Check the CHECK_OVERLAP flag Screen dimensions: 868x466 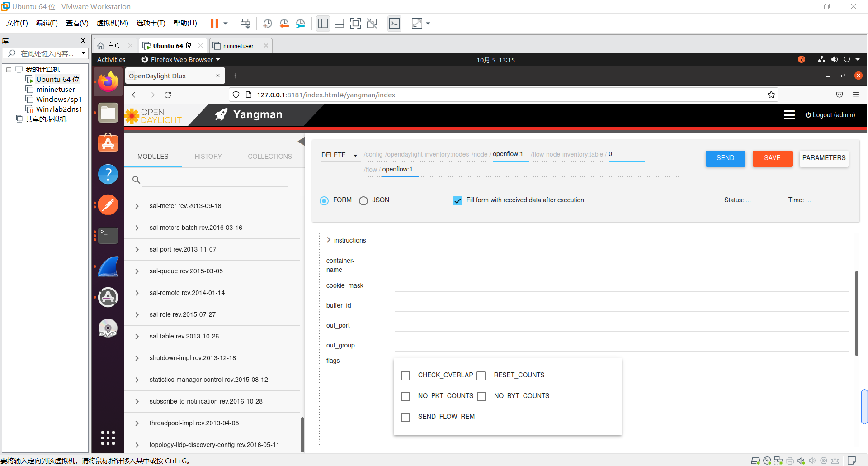(406, 376)
